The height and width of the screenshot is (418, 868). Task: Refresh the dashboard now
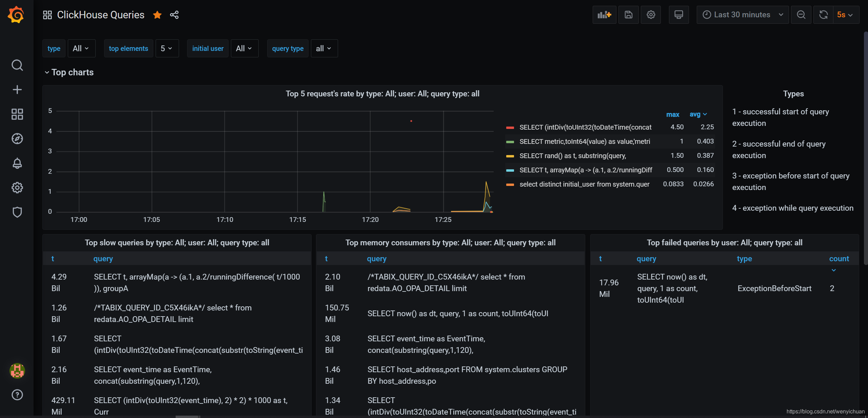(x=823, y=15)
